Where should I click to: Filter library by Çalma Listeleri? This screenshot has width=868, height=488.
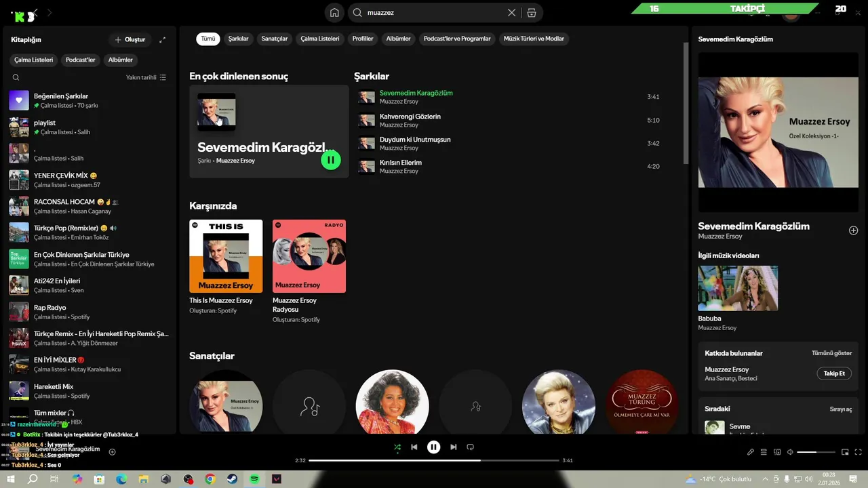point(33,60)
